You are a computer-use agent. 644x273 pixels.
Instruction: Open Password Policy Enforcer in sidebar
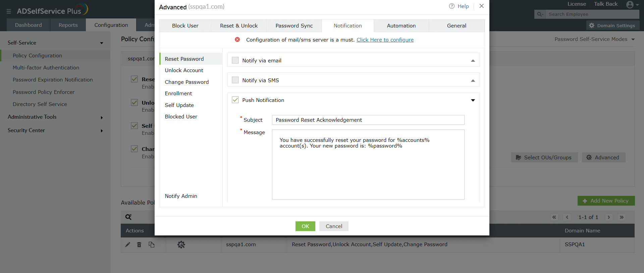tap(44, 92)
